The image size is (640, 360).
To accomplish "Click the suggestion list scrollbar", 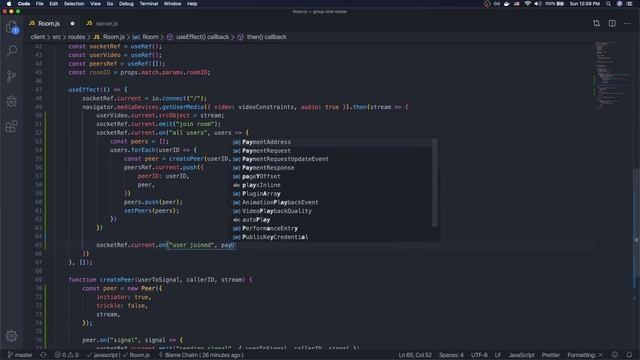I will click(435, 182).
